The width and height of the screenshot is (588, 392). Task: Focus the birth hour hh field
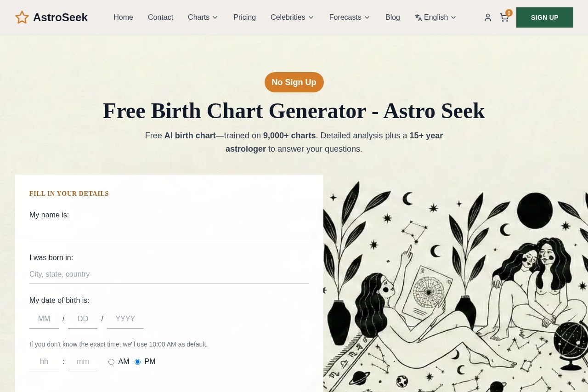(44, 362)
